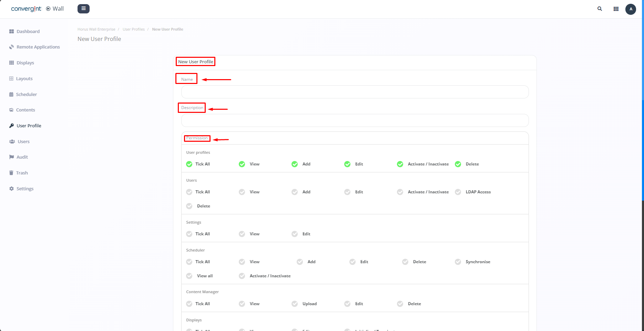Click Horus Wall Enterprise breadcrumb link

point(96,29)
